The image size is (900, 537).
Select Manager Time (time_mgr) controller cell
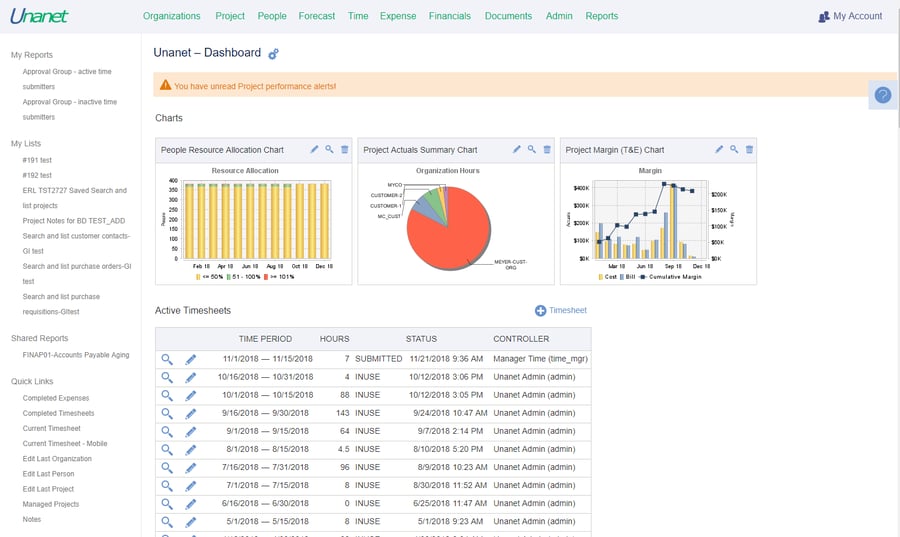pos(541,359)
